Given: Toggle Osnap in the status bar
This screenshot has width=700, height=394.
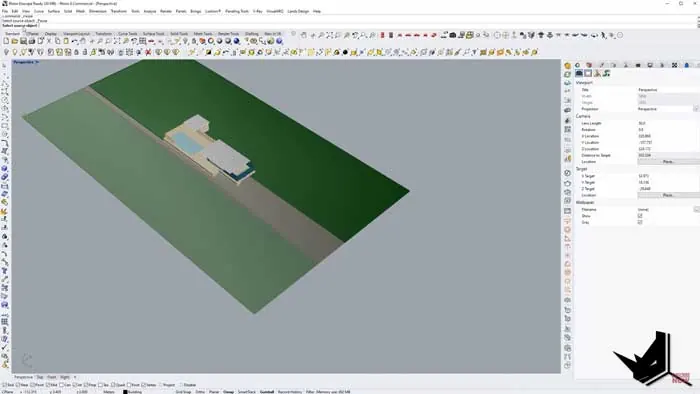Looking at the screenshot, I should tap(228, 392).
